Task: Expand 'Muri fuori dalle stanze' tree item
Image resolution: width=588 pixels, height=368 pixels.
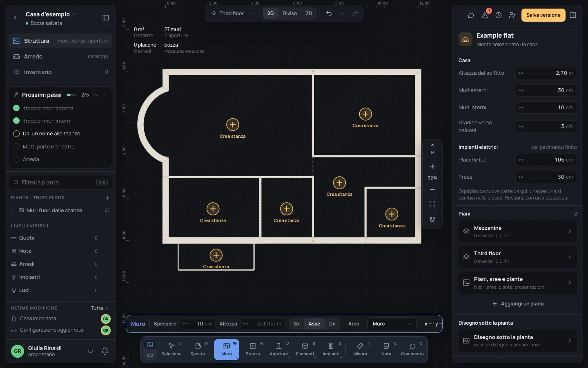Action: 13,211
